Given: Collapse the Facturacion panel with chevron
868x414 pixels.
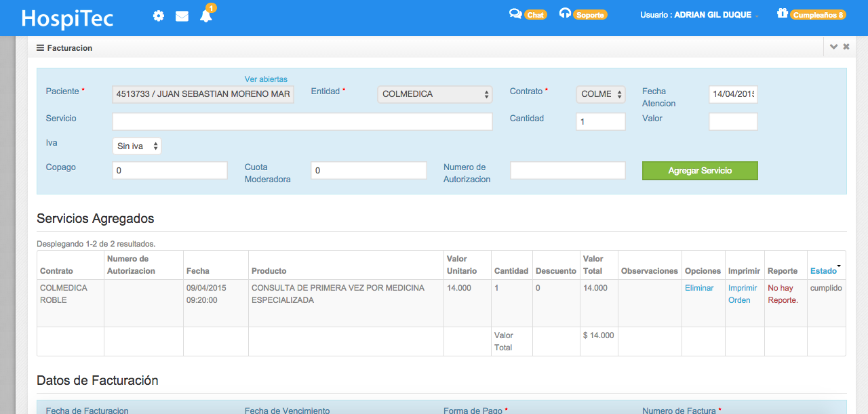Looking at the screenshot, I should (x=834, y=47).
